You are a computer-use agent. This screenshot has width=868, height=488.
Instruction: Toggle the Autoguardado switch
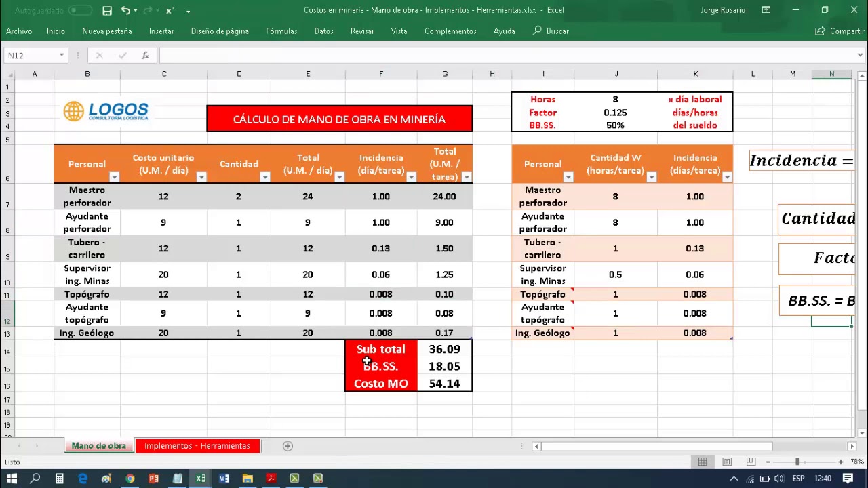[80, 10]
